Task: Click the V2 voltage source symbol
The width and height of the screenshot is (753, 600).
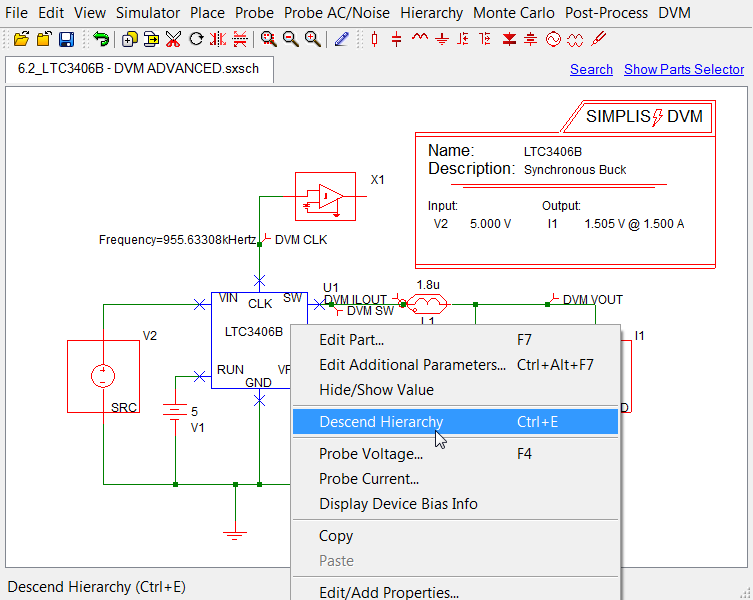Action: click(x=102, y=376)
